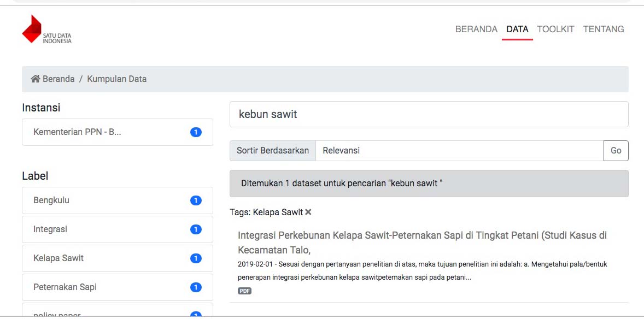The image size is (644, 319).
Task: Click the Beranda breadcrumb link
Action: [x=58, y=79]
